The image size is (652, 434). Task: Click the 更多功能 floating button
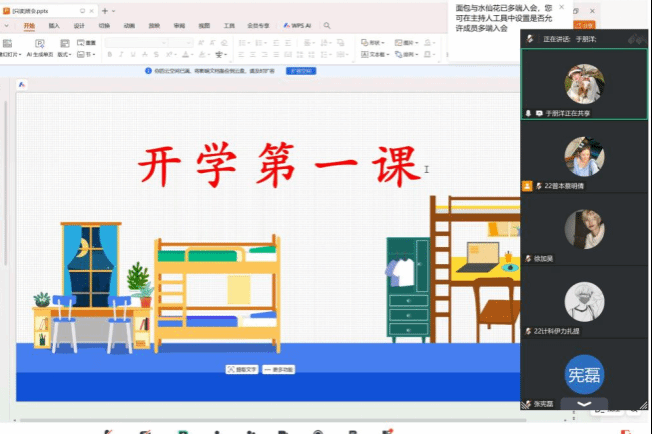click(278, 369)
